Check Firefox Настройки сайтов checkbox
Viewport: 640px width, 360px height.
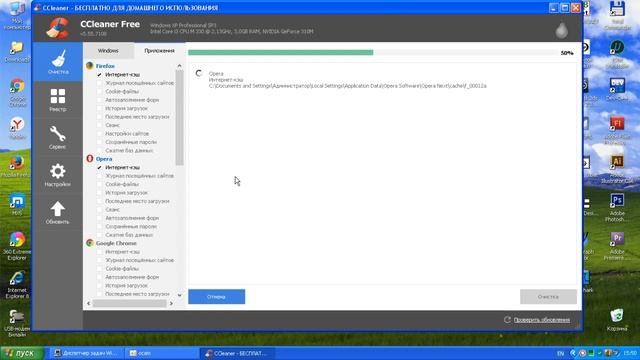pyautogui.click(x=100, y=133)
